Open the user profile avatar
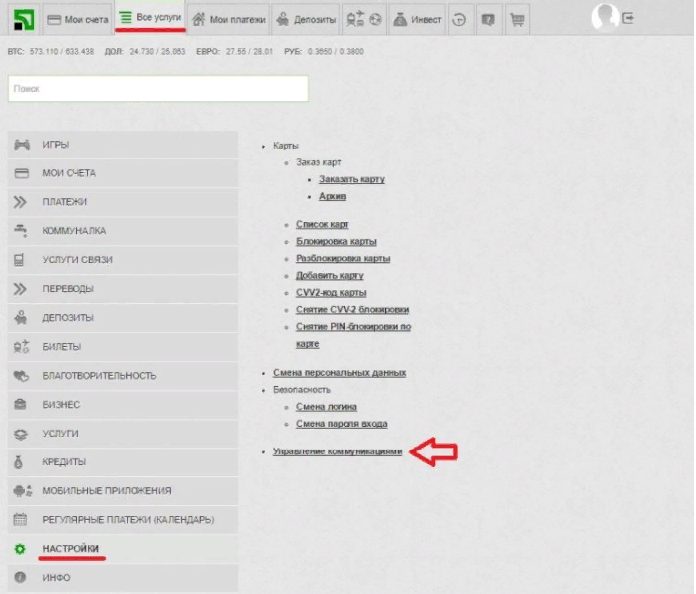Viewport: 696px width, 594px height. tap(605, 17)
